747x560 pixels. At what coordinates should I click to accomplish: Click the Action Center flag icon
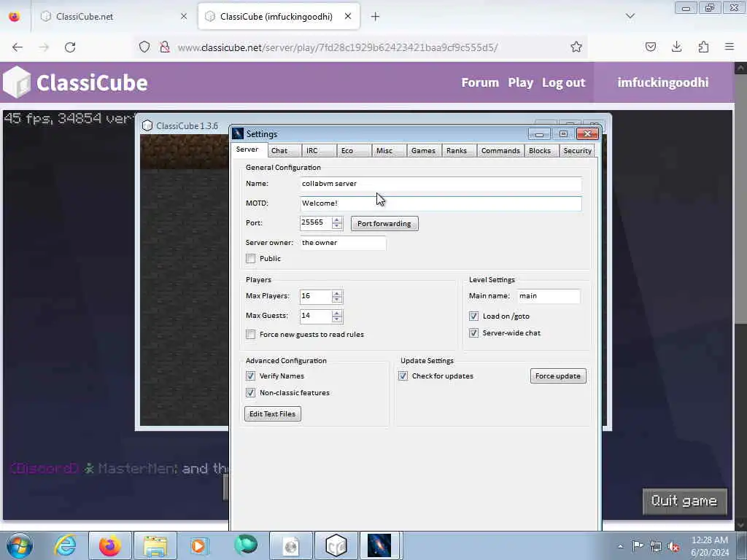tap(638, 546)
